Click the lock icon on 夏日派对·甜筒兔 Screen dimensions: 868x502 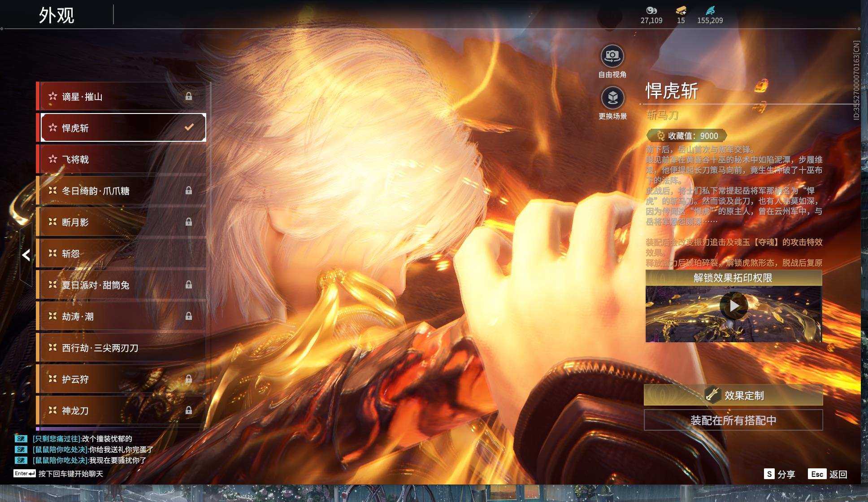pyautogui.click(x=189, y=285)
